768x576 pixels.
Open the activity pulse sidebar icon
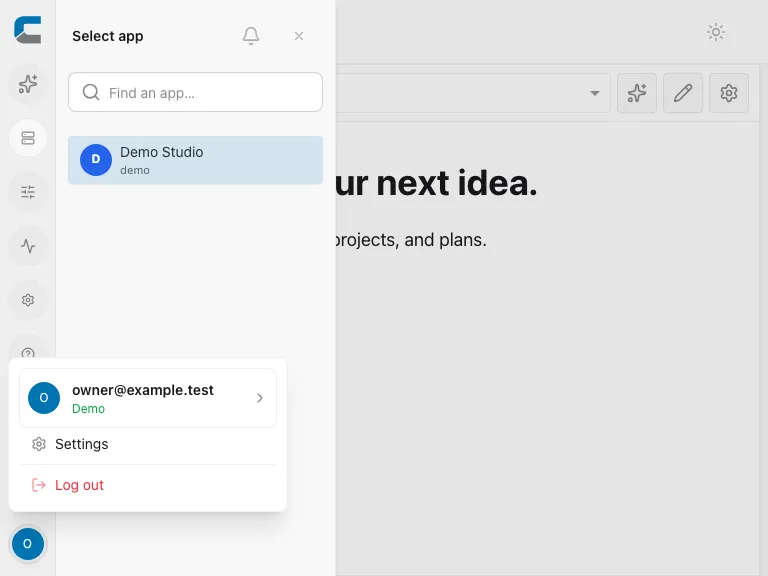(x=28, y=246)
